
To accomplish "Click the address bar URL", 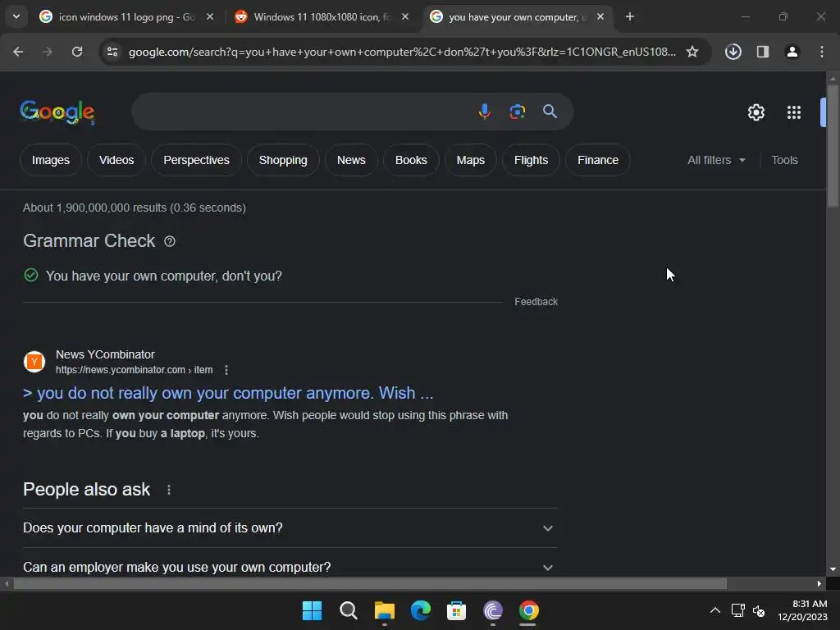I will (x=402, y=52).
